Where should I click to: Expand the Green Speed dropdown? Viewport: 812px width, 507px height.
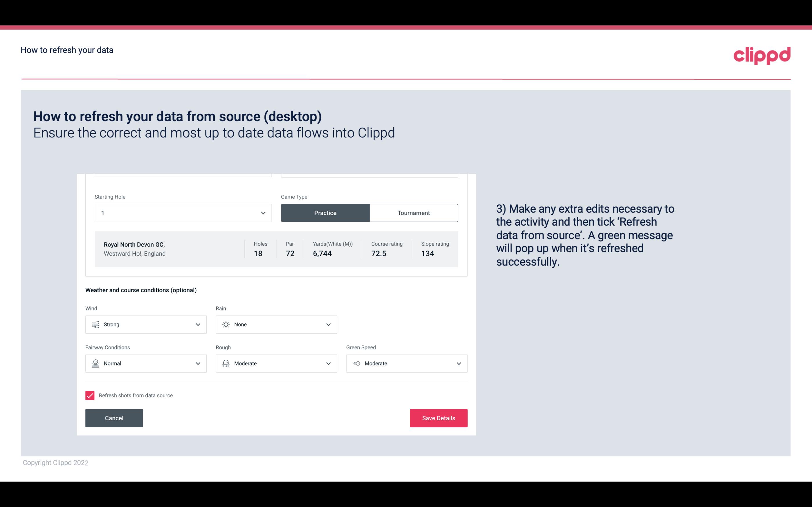tap(458, 363)
